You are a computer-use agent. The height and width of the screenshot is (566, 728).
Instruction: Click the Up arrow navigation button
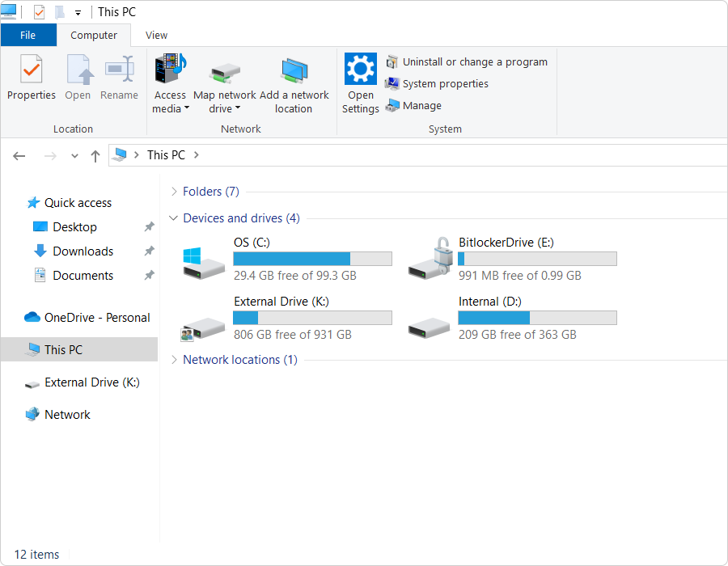(95, 156)
